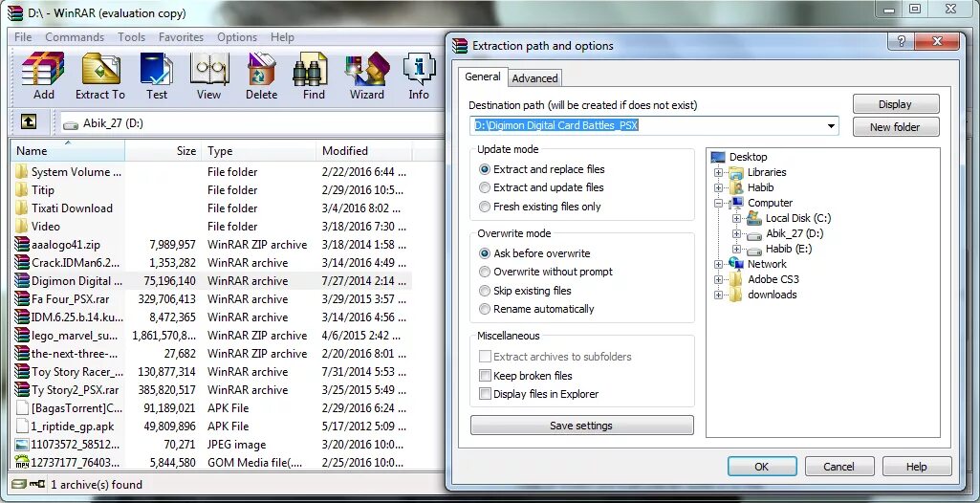Viewport: 980px width, 503px height.
Task: Expand the Libraries tree node
Action: 718,172
